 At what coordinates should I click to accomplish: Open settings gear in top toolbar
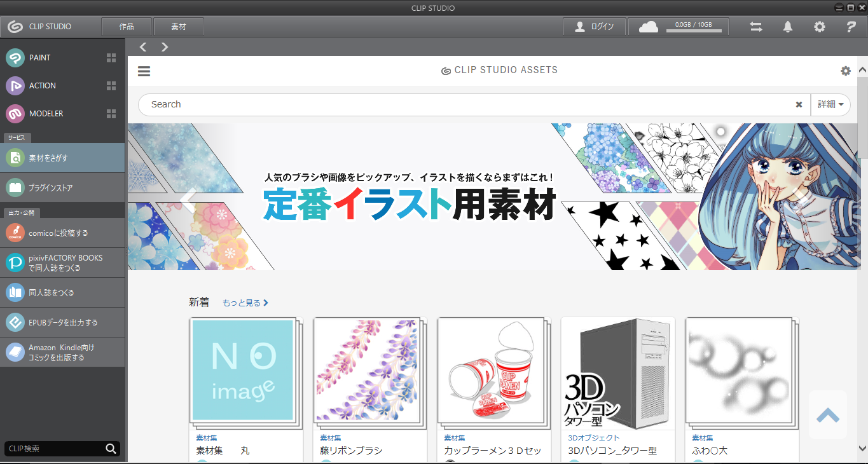click(x=820, y=27)
